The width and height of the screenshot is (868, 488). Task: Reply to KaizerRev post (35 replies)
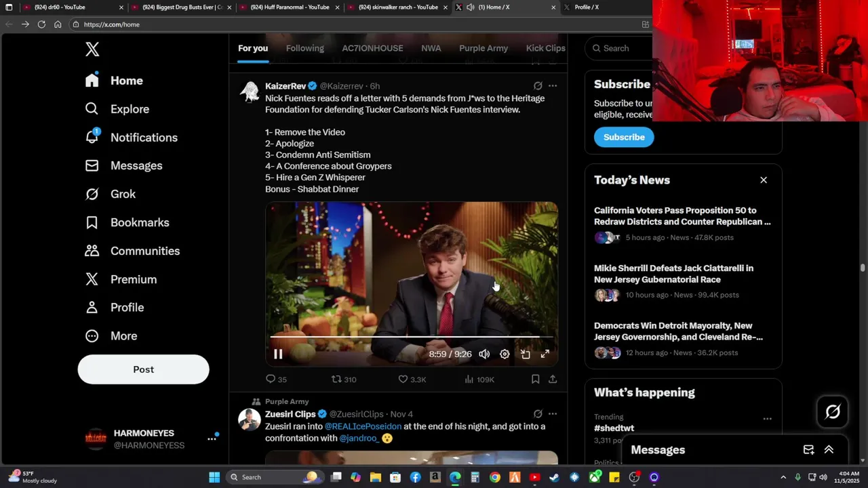coord(276,380)
